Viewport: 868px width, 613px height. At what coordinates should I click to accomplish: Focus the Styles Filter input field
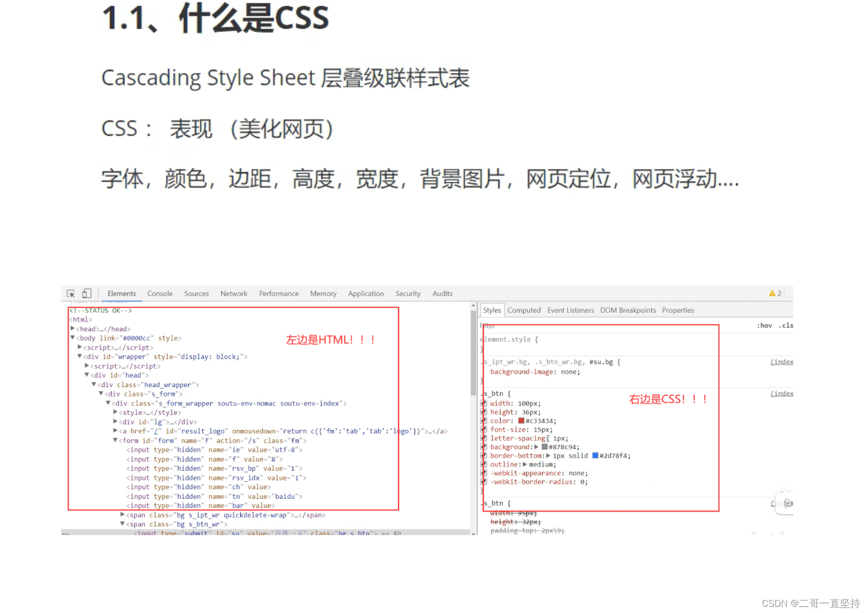pos(615,326)
